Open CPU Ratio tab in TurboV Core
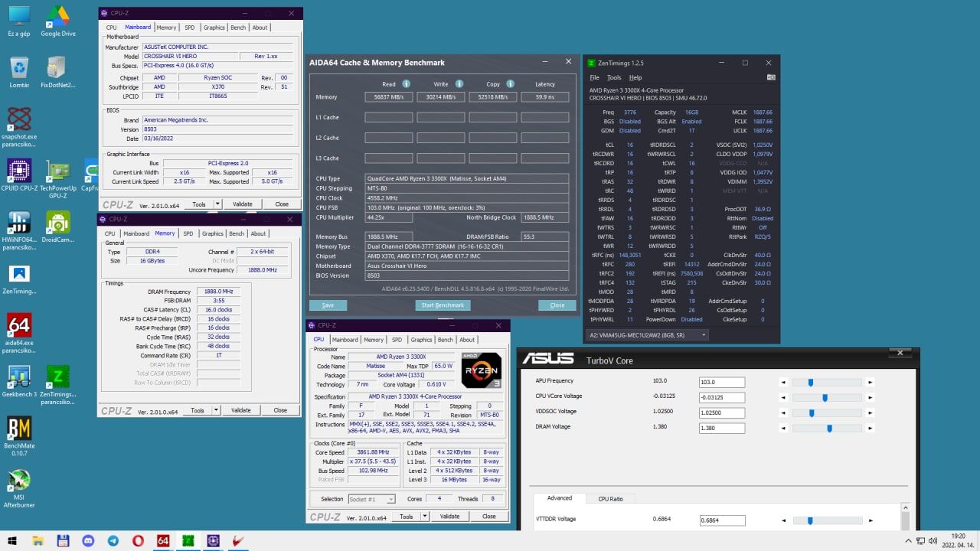 (610, 498)
